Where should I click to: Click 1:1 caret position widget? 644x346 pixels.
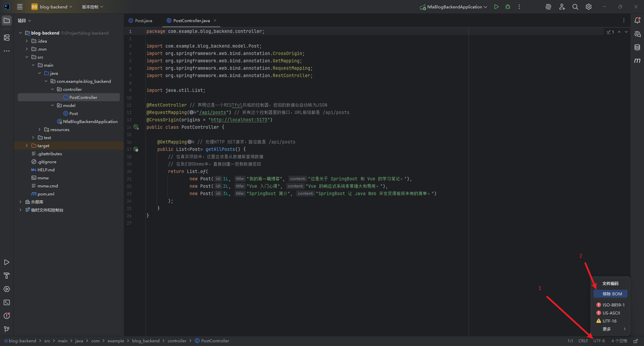(570, 341)
